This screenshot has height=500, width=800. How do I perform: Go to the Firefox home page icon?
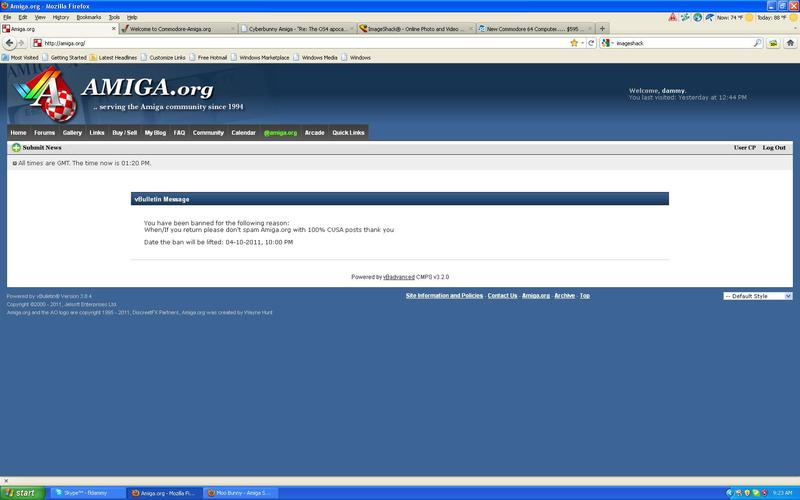click(790, 43)
